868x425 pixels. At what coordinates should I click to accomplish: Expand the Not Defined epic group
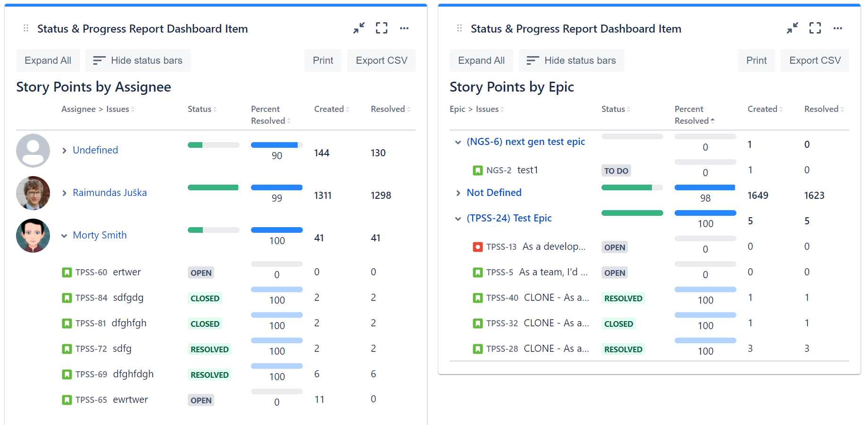458,193
